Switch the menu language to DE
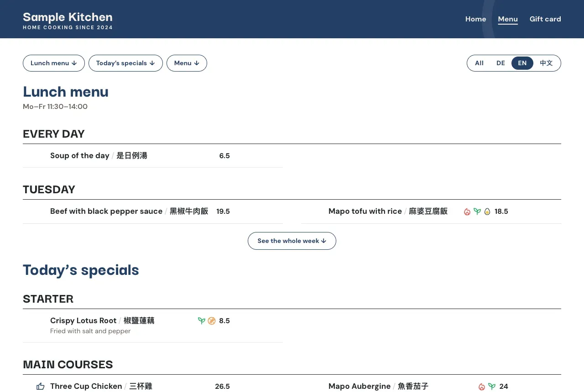Image resolution: width=584 pixels, height=392 pixels. [x=501, y=63]
